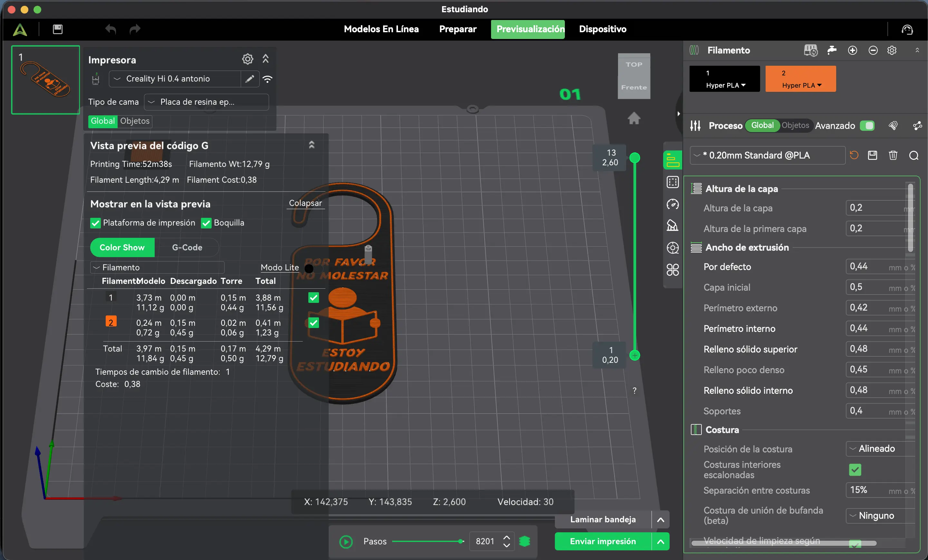The image size is (928, 560).
Task: Open the Tipo de cama dropdown
Action: pos(207,102)
